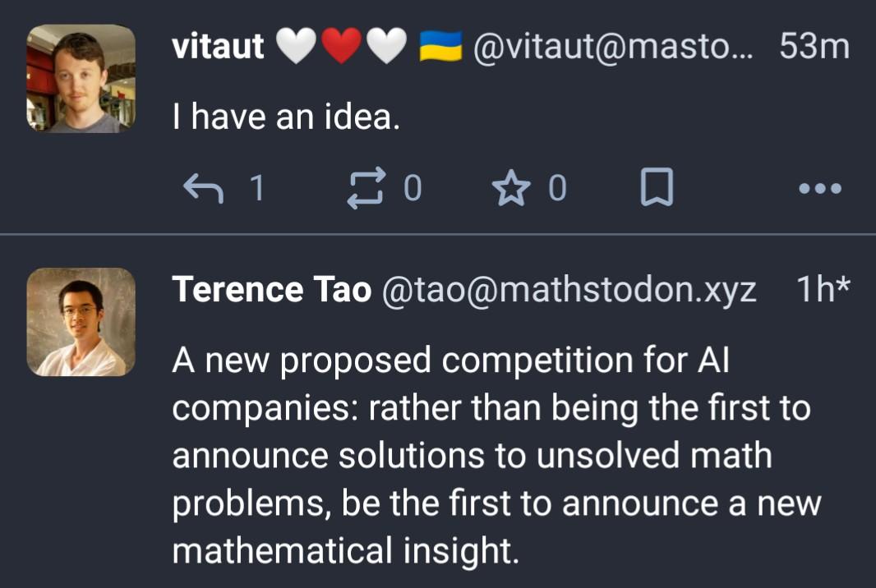Image resolution: width=876 pixels, height=588 pixels.
Task: Boost vitaut's post using the repeat icon
Action: [x=366, y=187]
